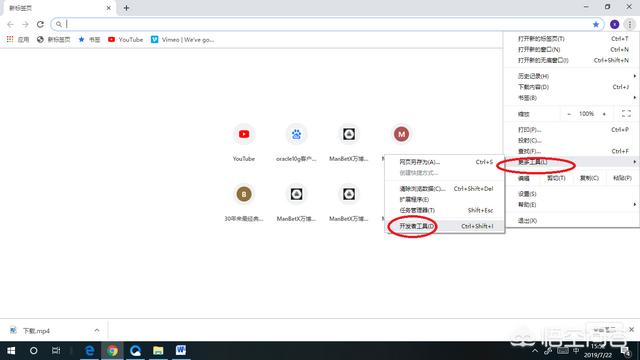Open Task View in the taskbar
Screen dimensions: 640x360
[x=56, y=351]
